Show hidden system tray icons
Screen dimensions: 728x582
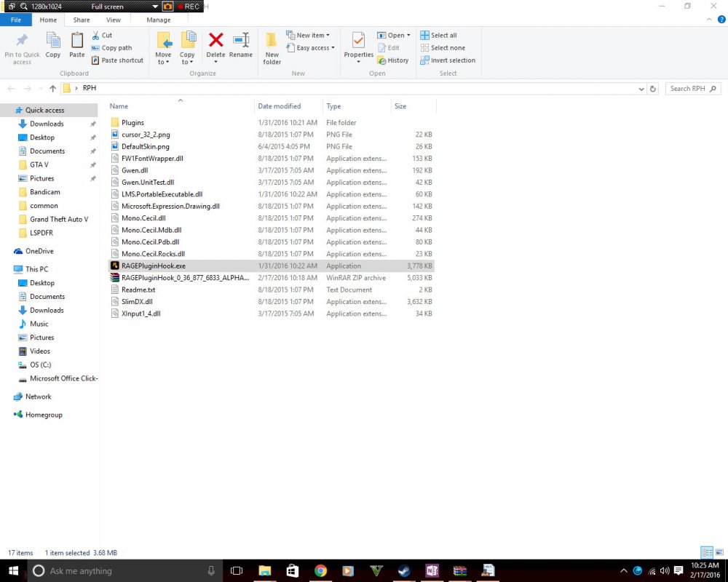point(624,571)
